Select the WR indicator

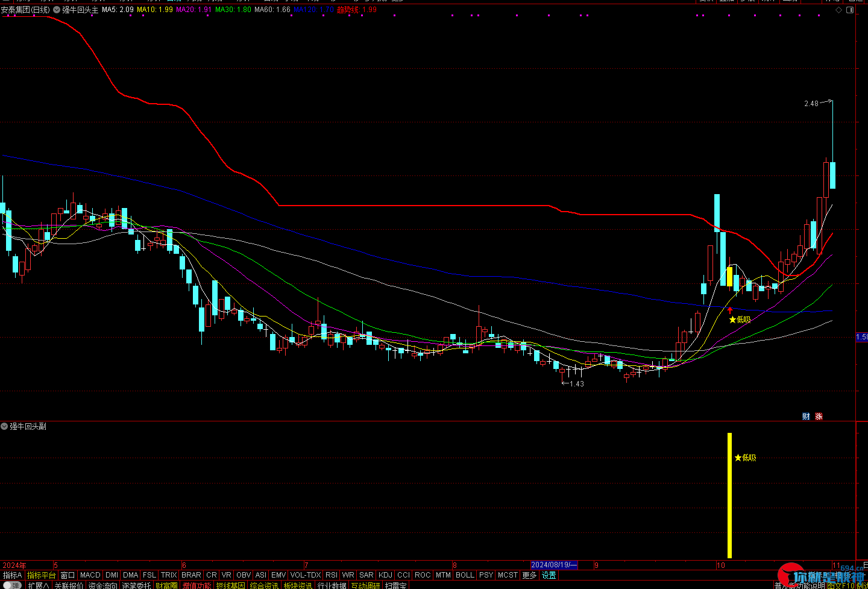pos(348,575)
